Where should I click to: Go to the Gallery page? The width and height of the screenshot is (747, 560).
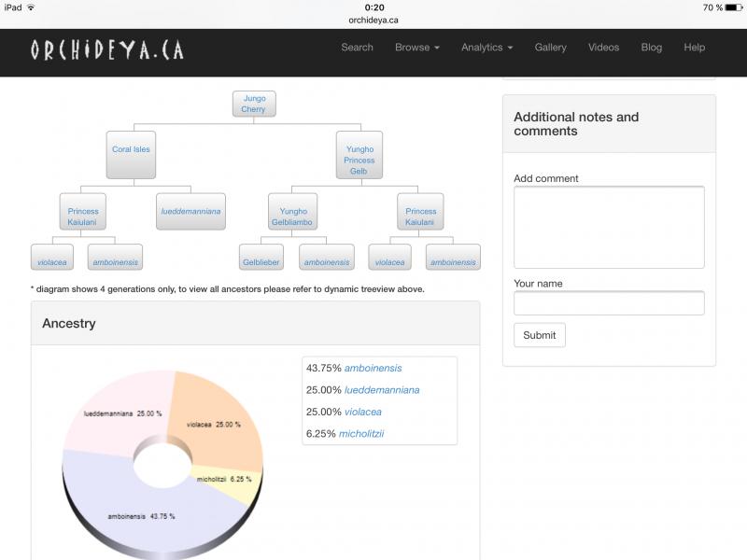click(550, 48)
